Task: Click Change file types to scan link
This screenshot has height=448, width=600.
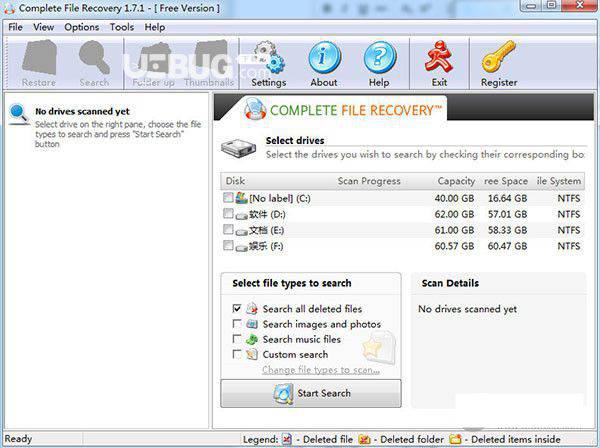Action: pos(321,370)
